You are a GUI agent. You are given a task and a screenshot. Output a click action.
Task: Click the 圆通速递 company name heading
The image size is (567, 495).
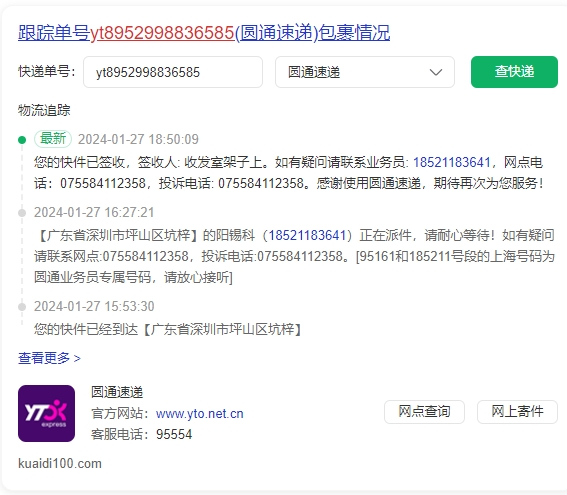pyautogui.click(x=117, y=392)
